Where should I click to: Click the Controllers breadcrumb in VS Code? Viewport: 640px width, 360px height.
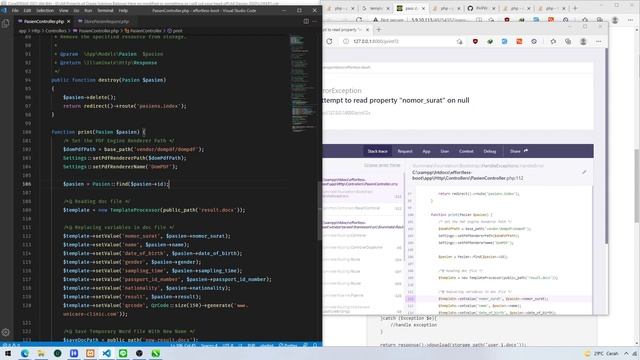click(x=56, y=31)
